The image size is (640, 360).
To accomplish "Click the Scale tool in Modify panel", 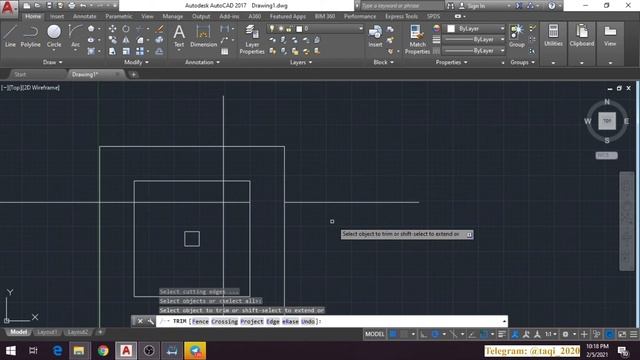I will [x=126, y=51].
